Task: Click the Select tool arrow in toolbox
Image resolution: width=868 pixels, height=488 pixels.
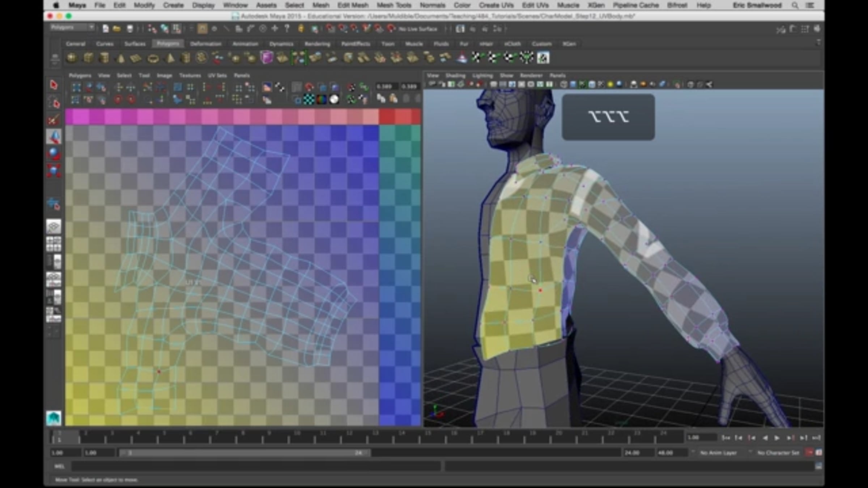Action: pos(54,85)
